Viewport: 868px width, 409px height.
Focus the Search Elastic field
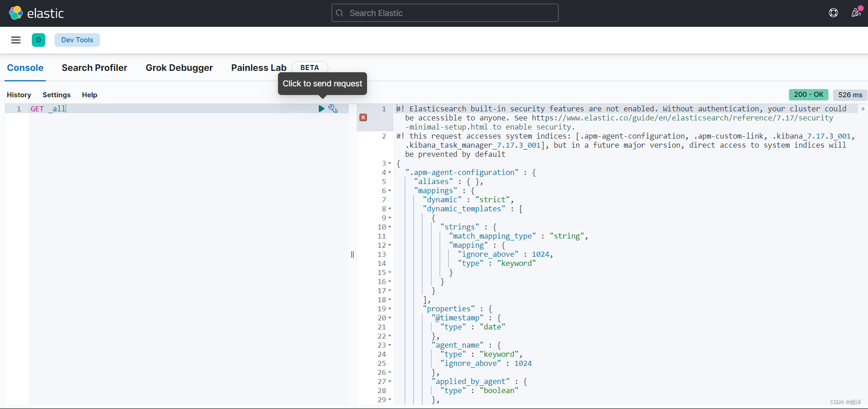click(445, 13)
